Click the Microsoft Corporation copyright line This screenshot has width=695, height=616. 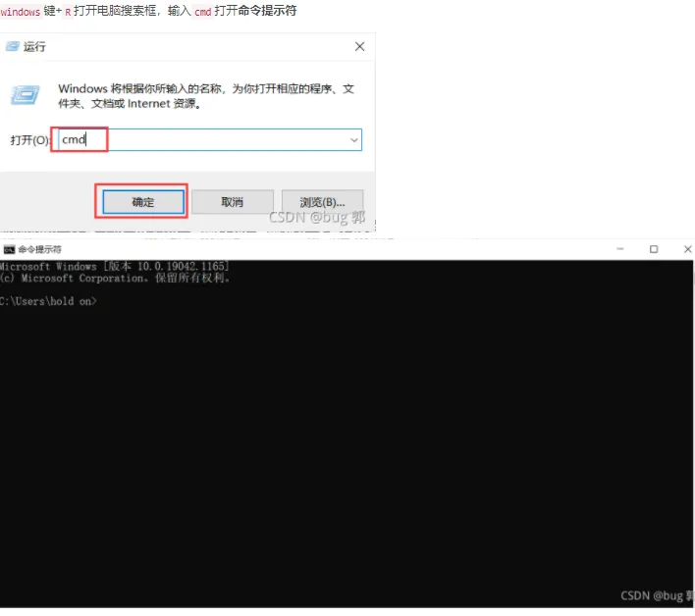pos(115,279)
